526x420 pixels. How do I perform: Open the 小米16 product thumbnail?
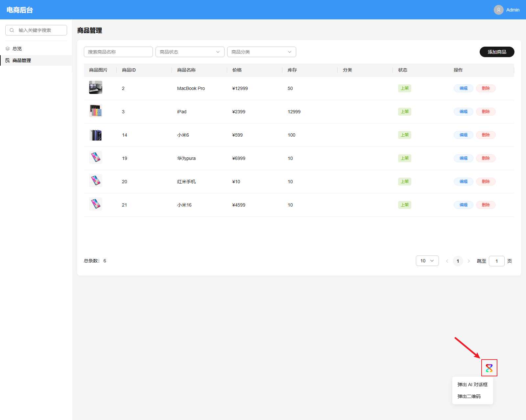(x=96, y=204)
